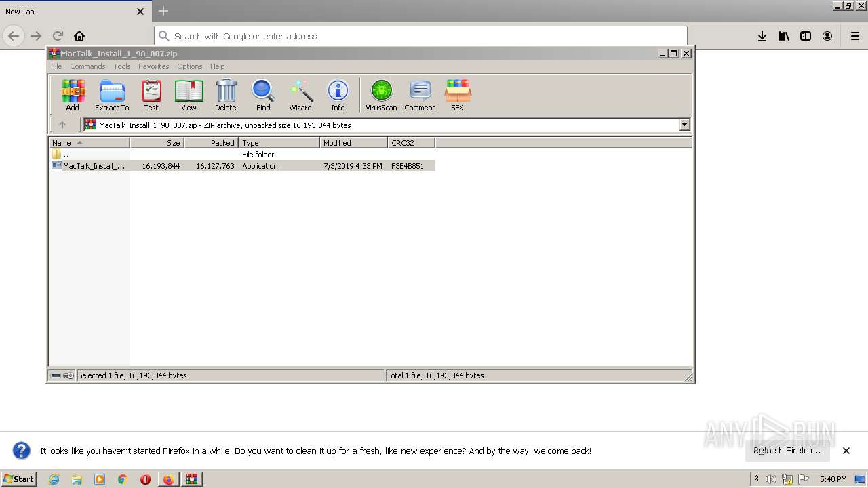Select the parent '..' folder row
This screenshot has height=488, width=868.
coord(242,155)
